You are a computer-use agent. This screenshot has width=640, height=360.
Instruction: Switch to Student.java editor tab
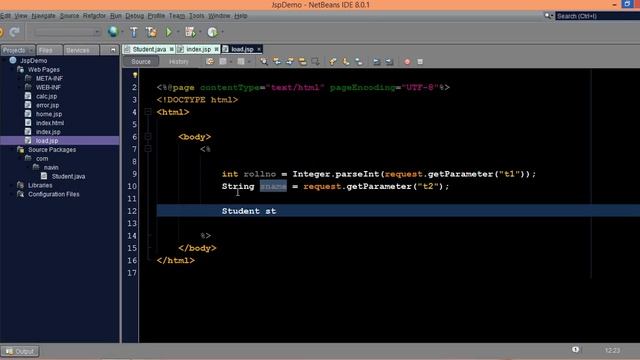coord(149,49)
